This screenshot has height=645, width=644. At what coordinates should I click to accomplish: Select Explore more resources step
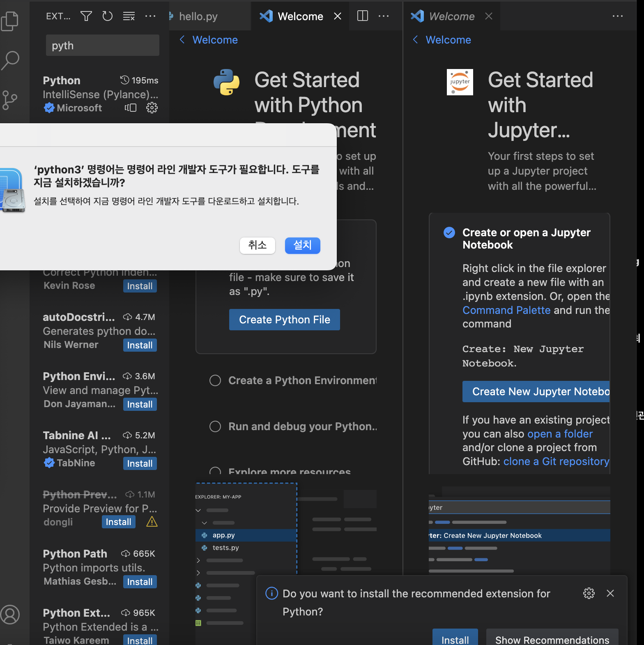(x=280, y=471)
